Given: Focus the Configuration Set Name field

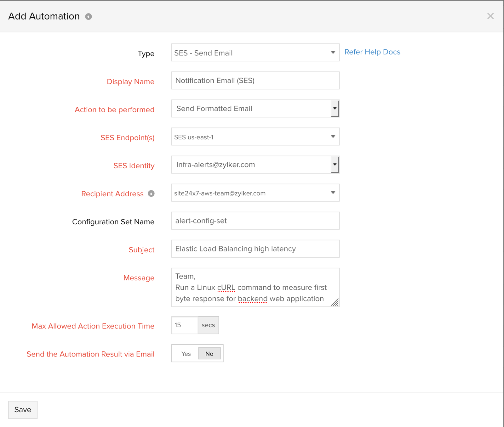Looking at the screenshot, I should point(255,221).
